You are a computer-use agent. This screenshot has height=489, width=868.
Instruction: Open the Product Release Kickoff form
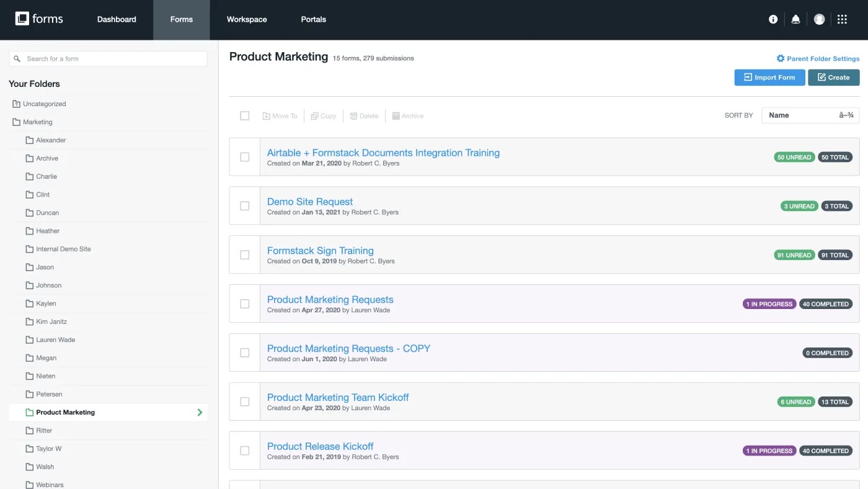320,446
